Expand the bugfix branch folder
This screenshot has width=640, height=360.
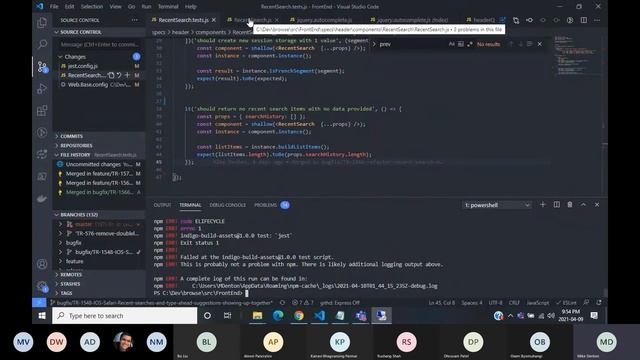(99, 242)
